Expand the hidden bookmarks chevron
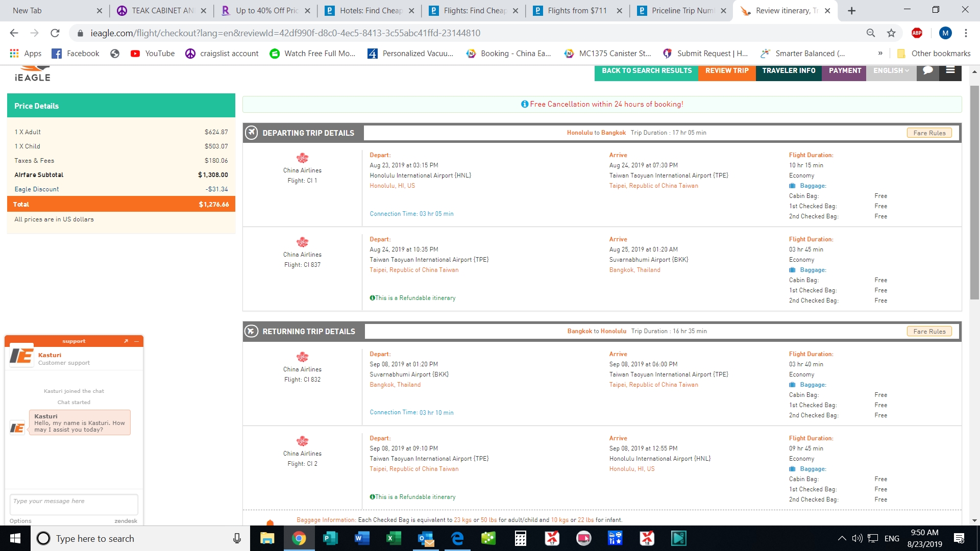This screenshot has height=551, width=980. 880,54
